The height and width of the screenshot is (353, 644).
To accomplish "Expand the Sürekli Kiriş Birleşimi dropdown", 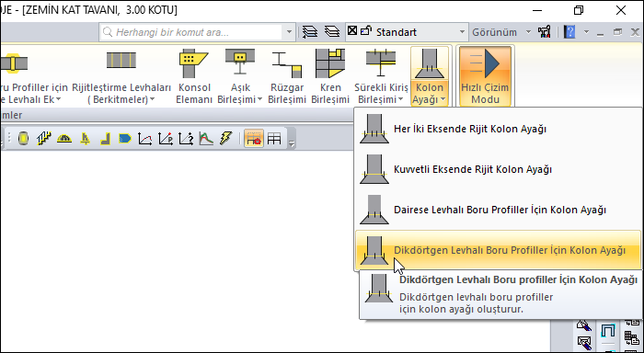I will point(400,100).
